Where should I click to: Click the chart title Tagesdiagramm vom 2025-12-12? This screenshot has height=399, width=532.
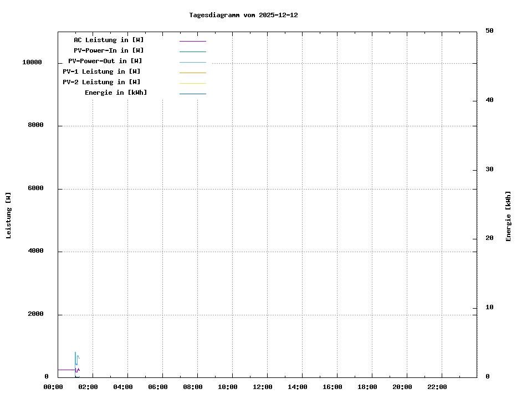point(243,16)
